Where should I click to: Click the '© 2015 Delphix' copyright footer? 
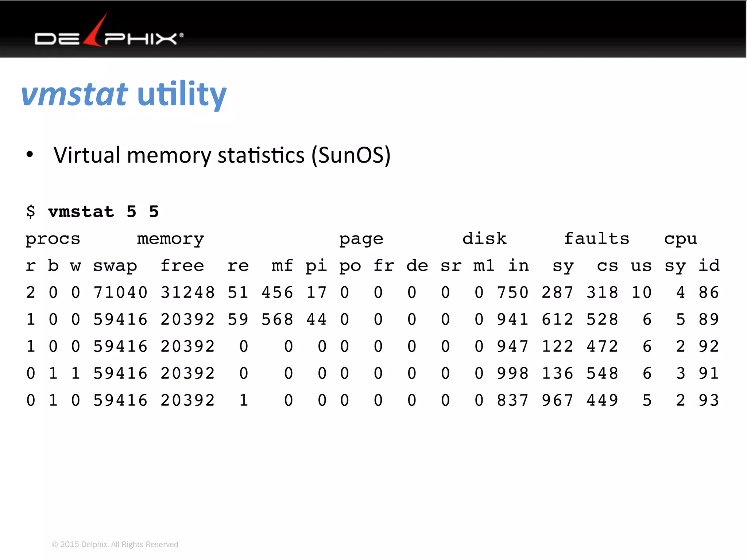115,544
